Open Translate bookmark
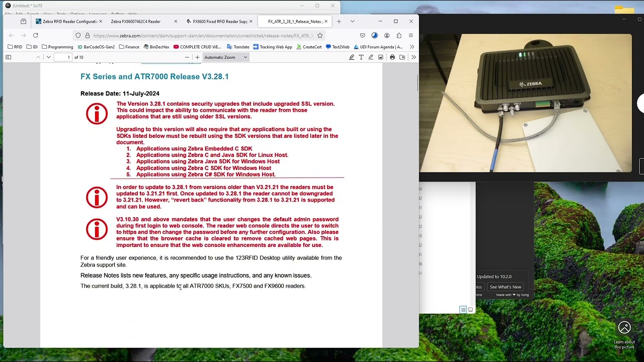Image resolution: width=644 pixels, height=362 pixels. pos(237,47)
